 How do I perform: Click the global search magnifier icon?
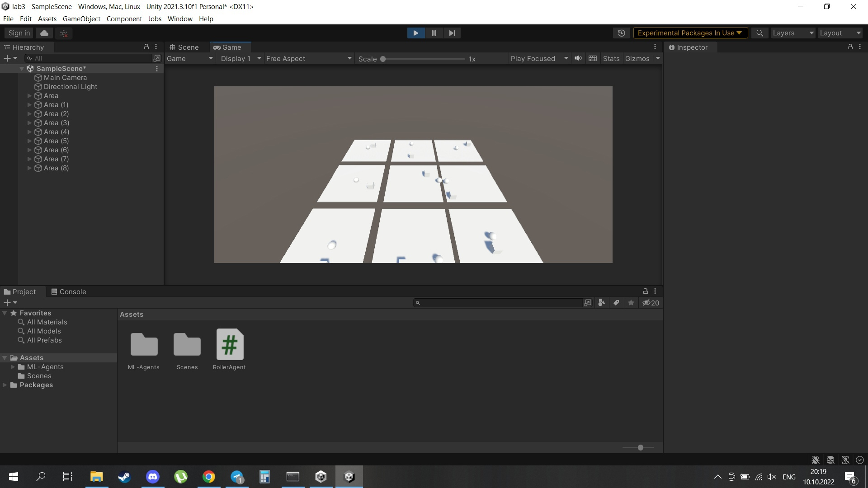tap(759, 33)
